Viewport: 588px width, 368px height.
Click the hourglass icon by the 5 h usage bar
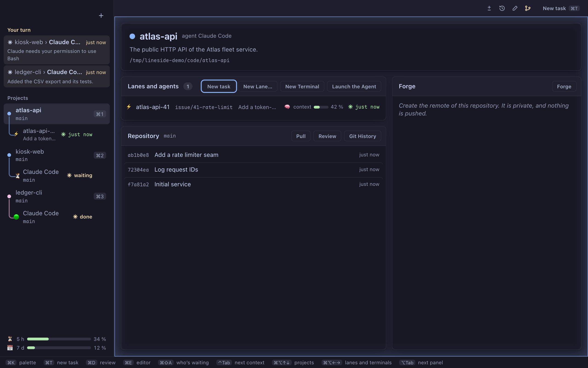(x=10, y=339)
